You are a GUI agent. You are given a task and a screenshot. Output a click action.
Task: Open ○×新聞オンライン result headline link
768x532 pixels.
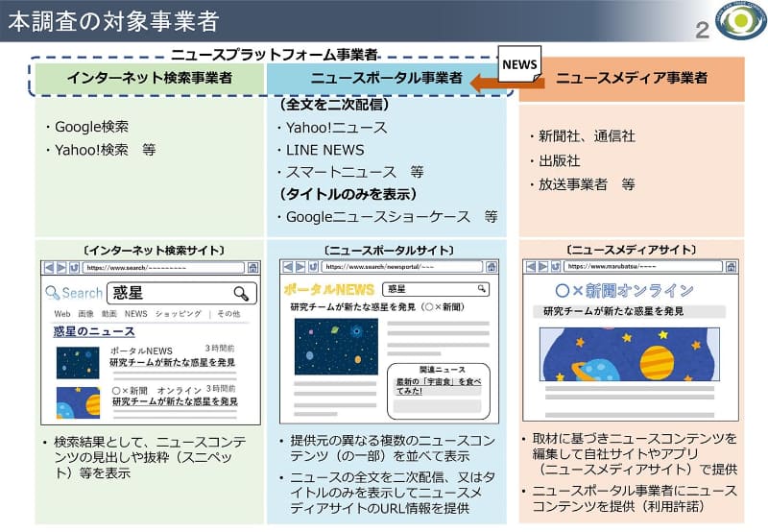pos(175,401)
